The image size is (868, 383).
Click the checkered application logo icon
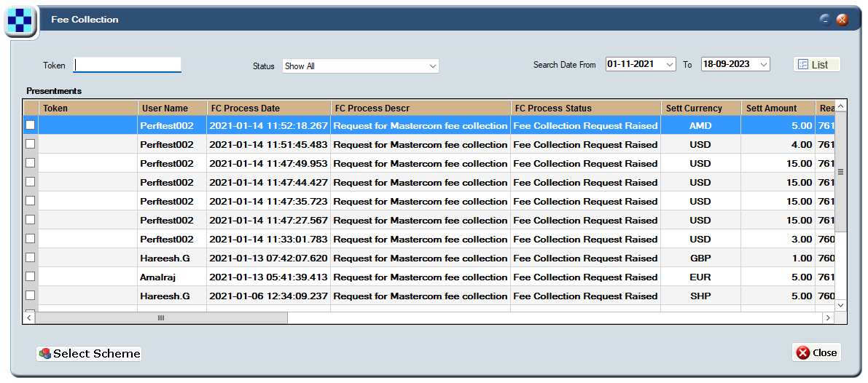coord(20,21)
